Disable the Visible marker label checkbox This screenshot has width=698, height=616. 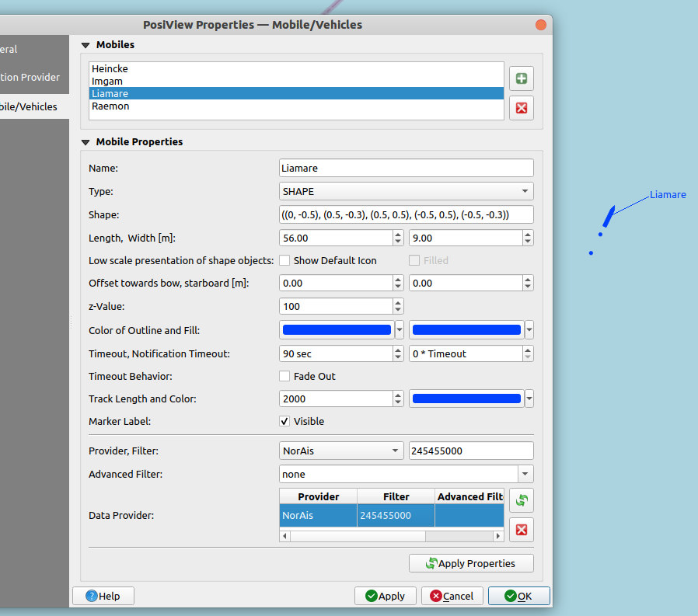click(286, 421)
